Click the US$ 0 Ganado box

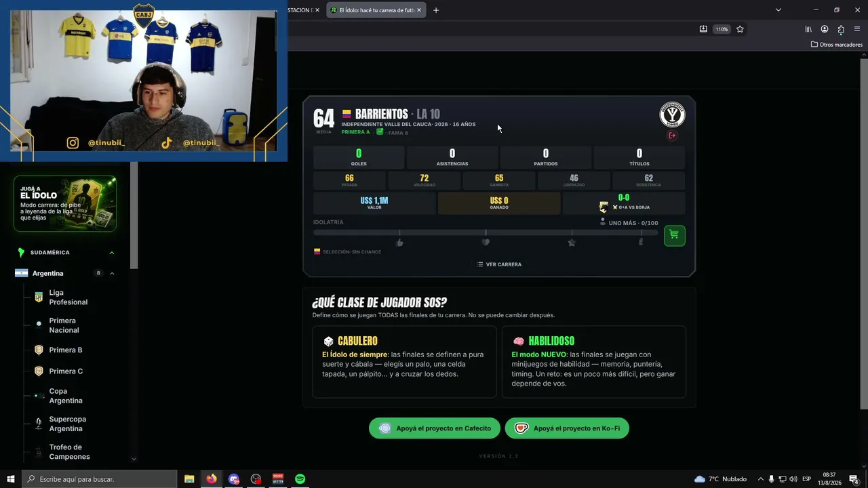point(499,203)
